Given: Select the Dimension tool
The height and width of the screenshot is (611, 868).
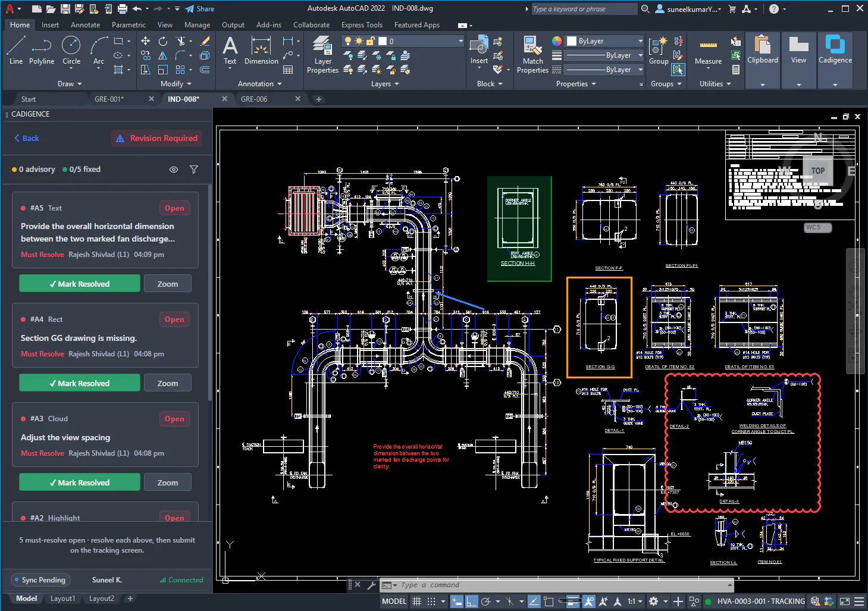Looking at the screenshot, I should (261, 50).
